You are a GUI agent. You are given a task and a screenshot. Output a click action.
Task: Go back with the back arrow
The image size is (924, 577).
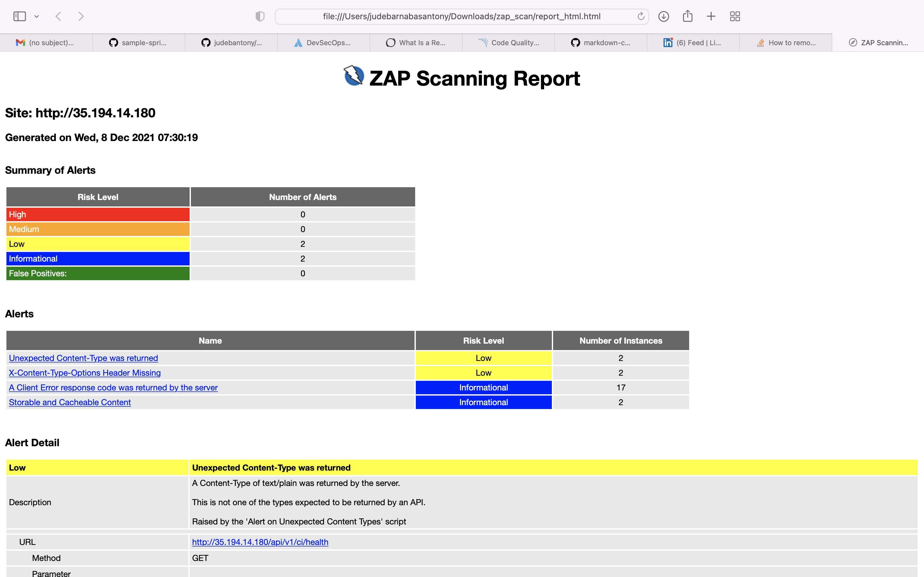coord(58,16)
